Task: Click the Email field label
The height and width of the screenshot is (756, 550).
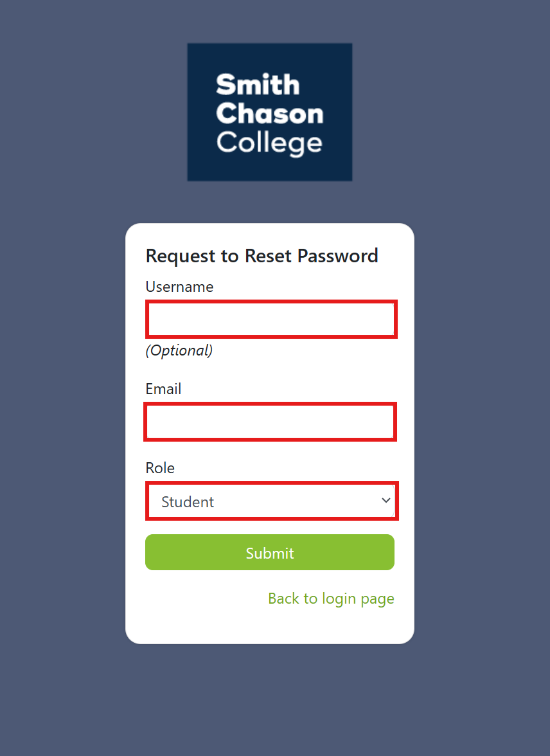Action: tap(163, 388)
